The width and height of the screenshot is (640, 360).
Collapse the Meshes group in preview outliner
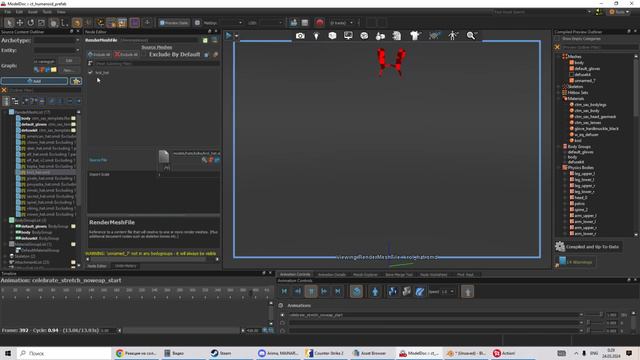[559, 57]
